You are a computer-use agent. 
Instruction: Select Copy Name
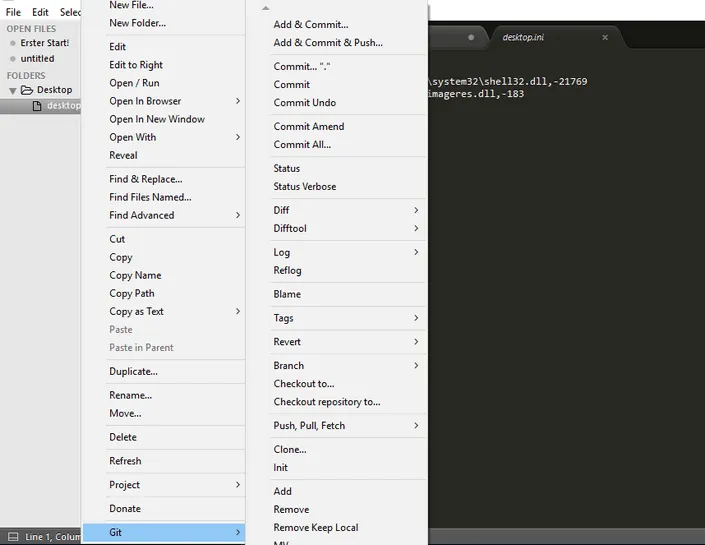135,275
